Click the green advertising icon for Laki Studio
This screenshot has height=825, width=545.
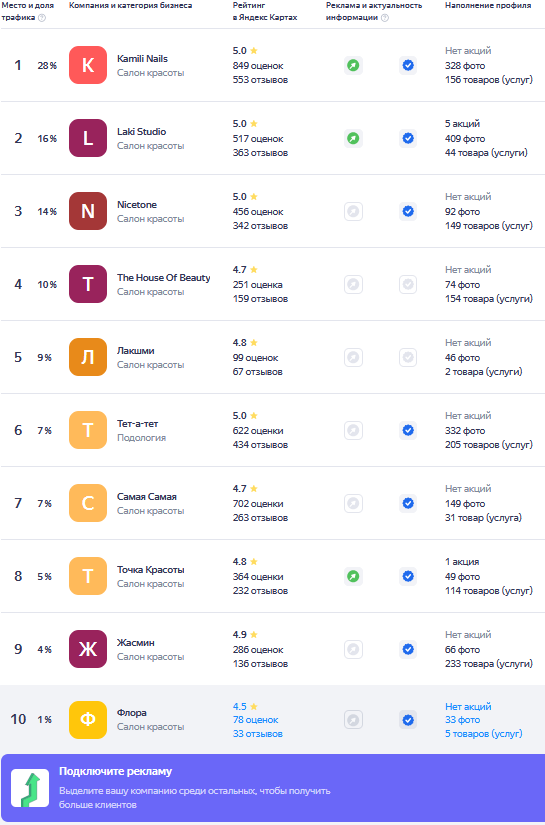click(x=354, y=138)
